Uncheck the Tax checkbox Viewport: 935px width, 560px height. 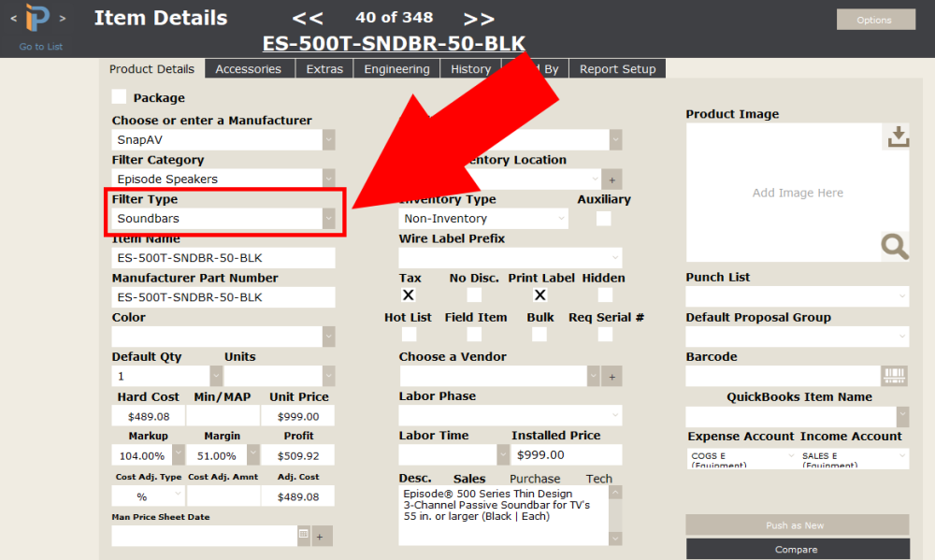[x=408, y=294]
